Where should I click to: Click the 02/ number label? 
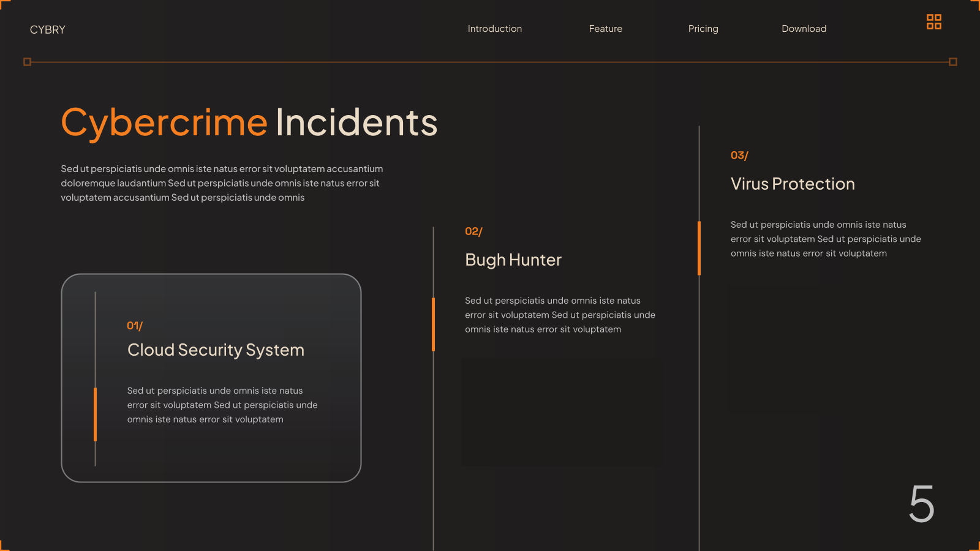(x=473, y=231)
